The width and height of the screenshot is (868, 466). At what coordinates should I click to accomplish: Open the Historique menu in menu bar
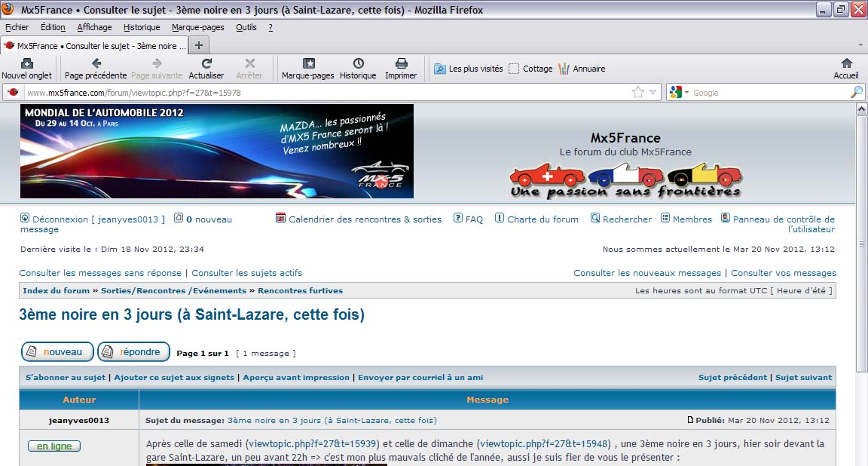click(142, 27)
